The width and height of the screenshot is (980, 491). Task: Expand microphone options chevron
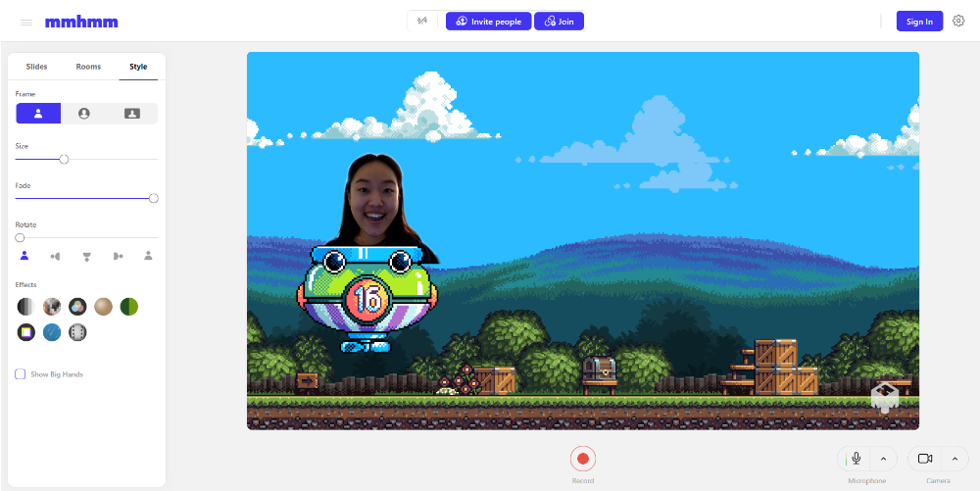(883, 459)
